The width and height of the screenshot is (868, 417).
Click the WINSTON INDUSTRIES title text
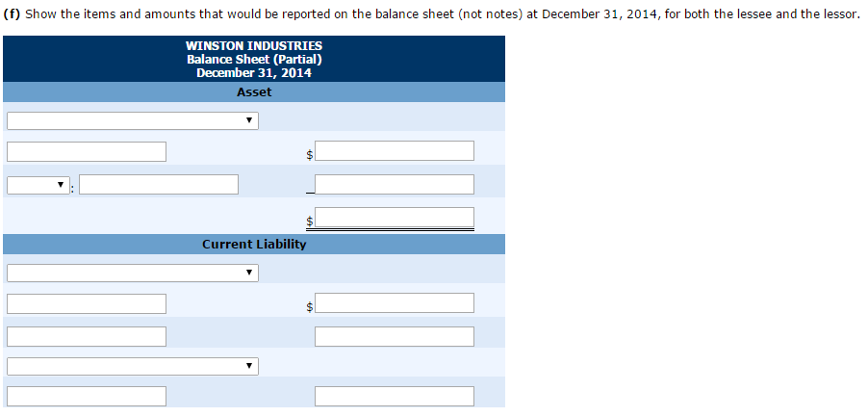click(254, 46)
